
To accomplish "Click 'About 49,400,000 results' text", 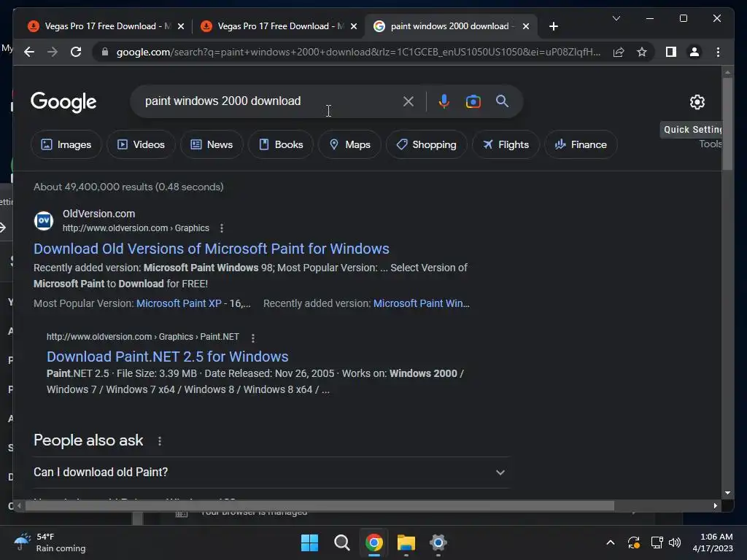I will coord(128,187).
